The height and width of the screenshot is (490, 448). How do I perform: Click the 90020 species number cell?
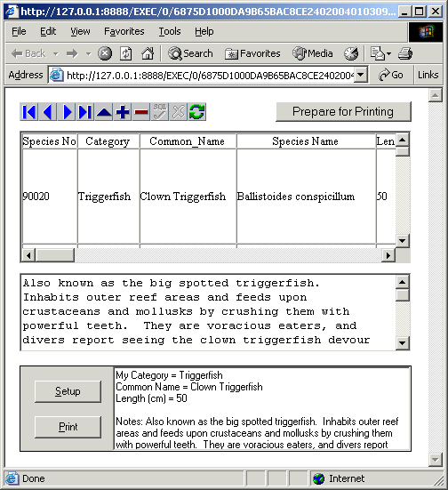point(50,197)
